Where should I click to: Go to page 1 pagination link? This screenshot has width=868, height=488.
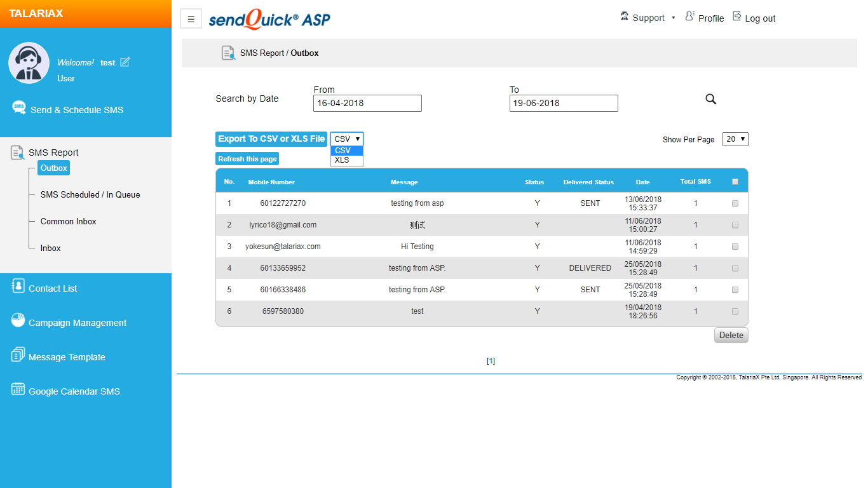pyautogui.click(x=491, y=361)
